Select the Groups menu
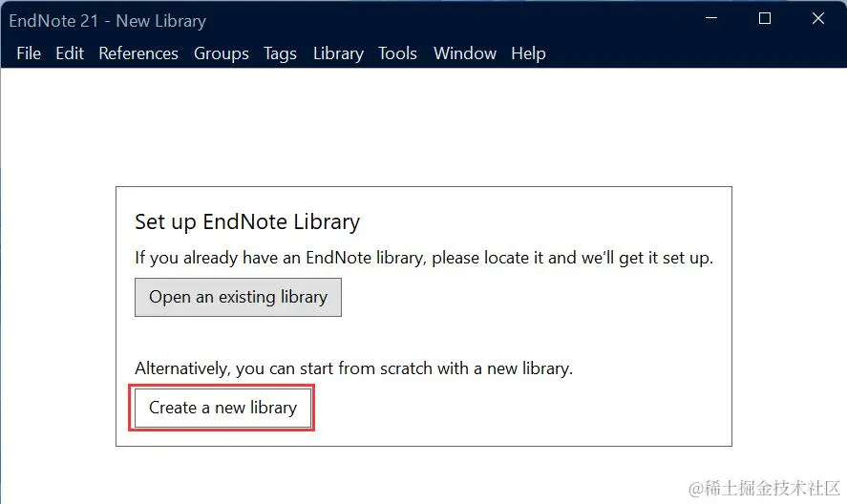 pyautogui.click(x=222, y=53)
